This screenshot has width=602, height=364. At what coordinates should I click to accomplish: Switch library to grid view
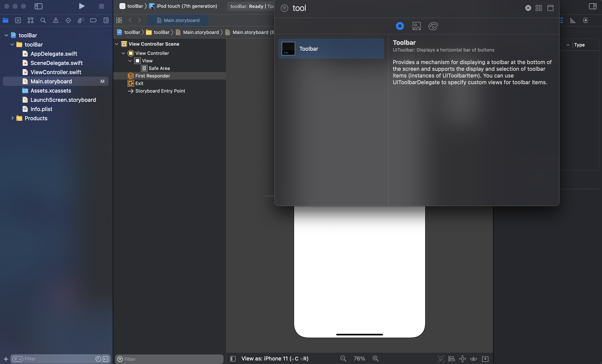pos(538,8)
